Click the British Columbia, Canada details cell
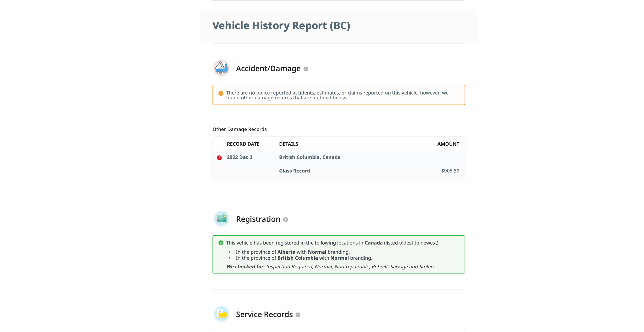Screen dimensions: 644x332 pyautogui.click(x=310, y=157)
